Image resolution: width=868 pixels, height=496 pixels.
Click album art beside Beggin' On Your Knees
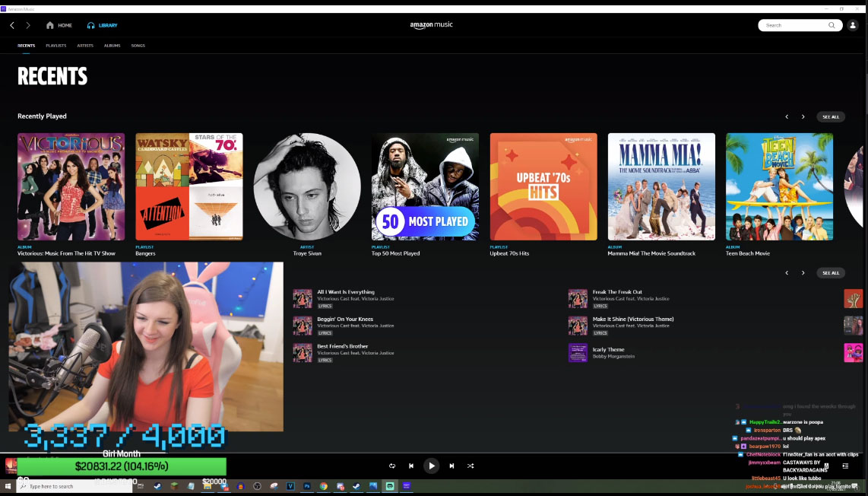click(303, 326)
